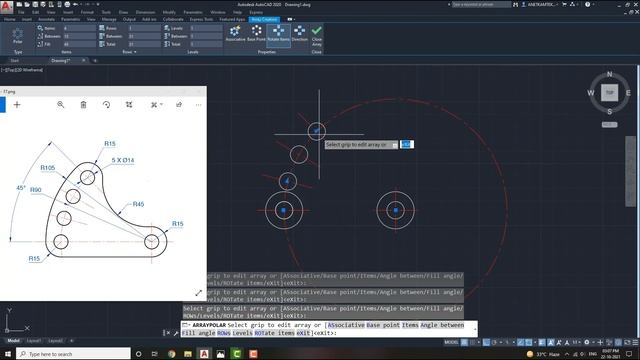The height and width of the screenshot is (360, 640).
Task: Click the AutoCAD taskbar icon
Action: 204,354
